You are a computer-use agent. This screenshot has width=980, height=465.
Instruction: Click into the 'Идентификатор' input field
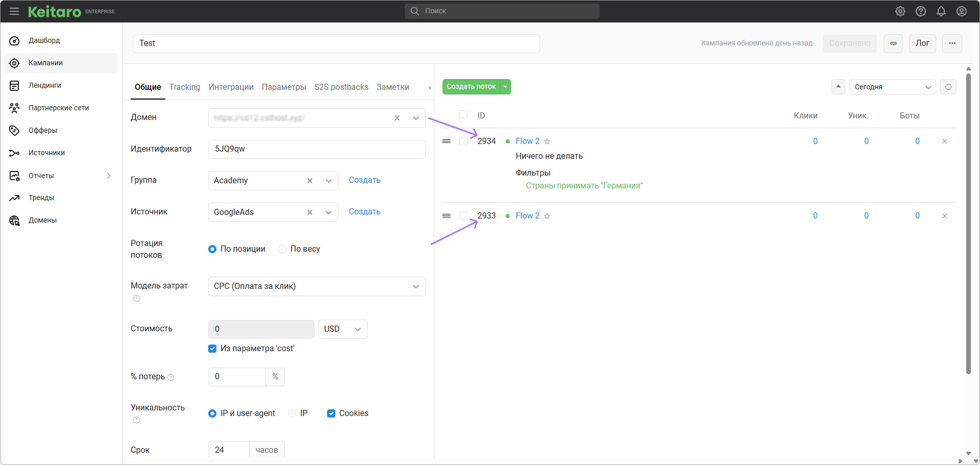coord(316,149)
